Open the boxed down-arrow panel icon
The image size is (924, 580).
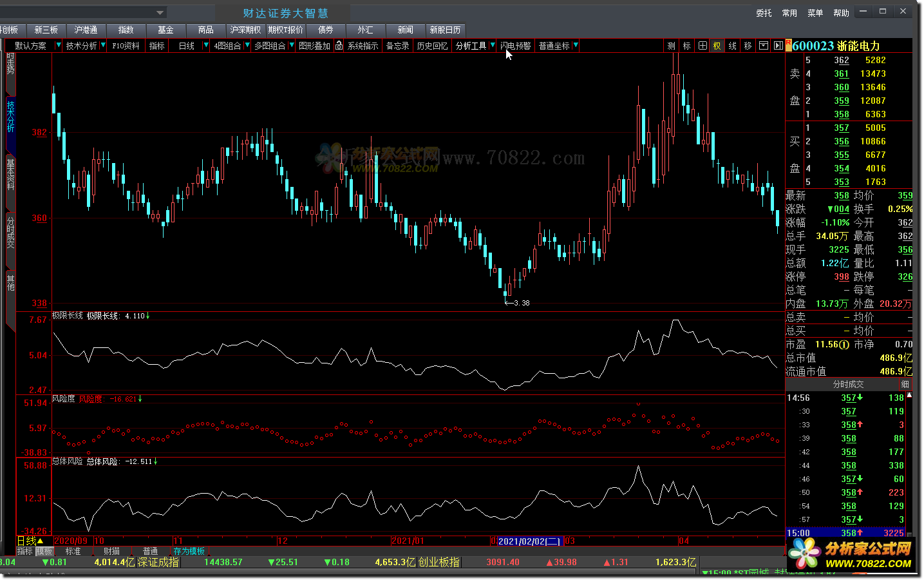(763, 46)
